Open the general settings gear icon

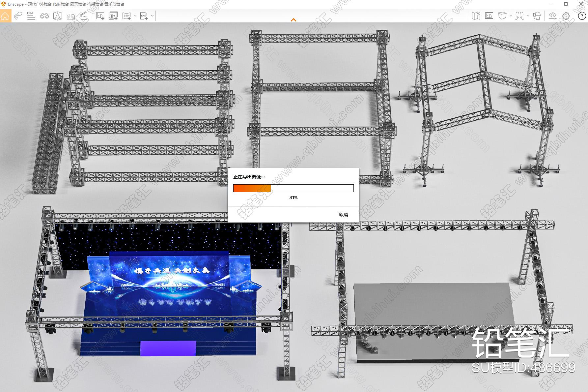566,16
